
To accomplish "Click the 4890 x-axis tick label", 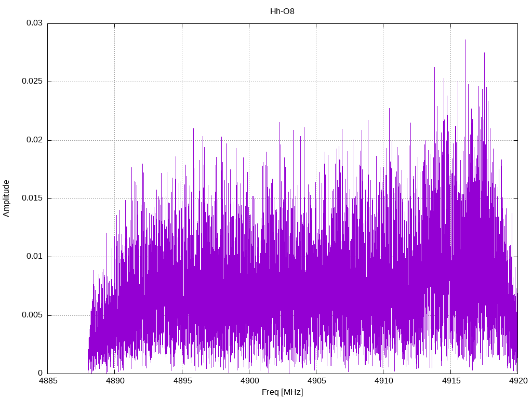I will click(x=115, y=381).
